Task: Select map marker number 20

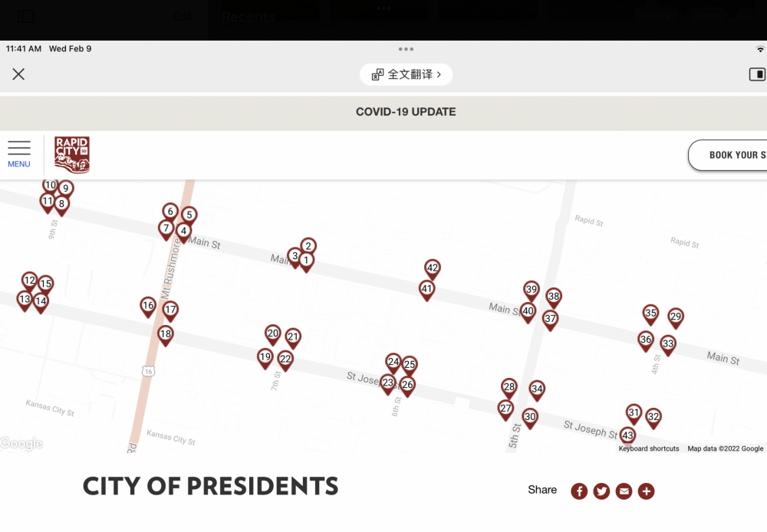Action: point(273,333)
